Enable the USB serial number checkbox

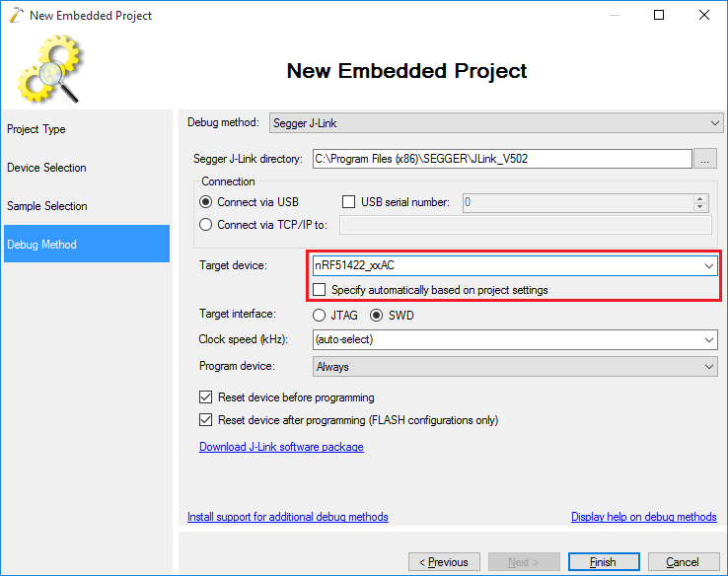348,202
